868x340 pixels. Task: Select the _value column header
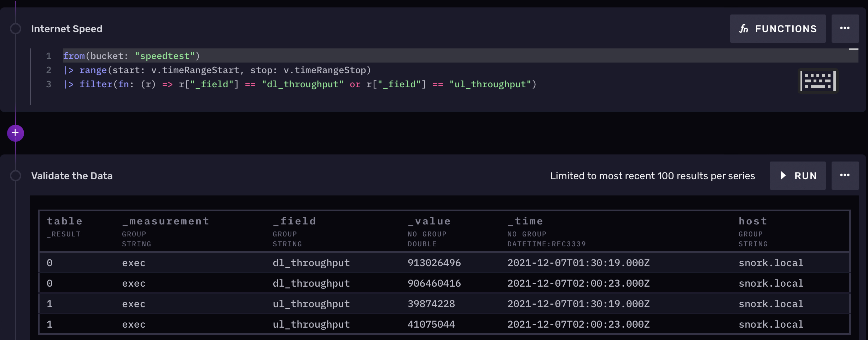pyautogui.click(x=429, y=221)
